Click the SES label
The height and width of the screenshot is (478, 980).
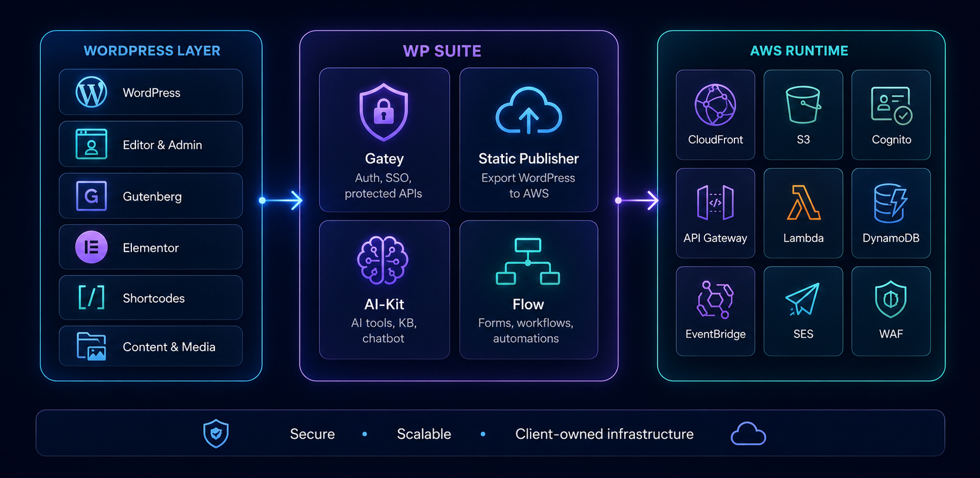[x=803, y=334]
